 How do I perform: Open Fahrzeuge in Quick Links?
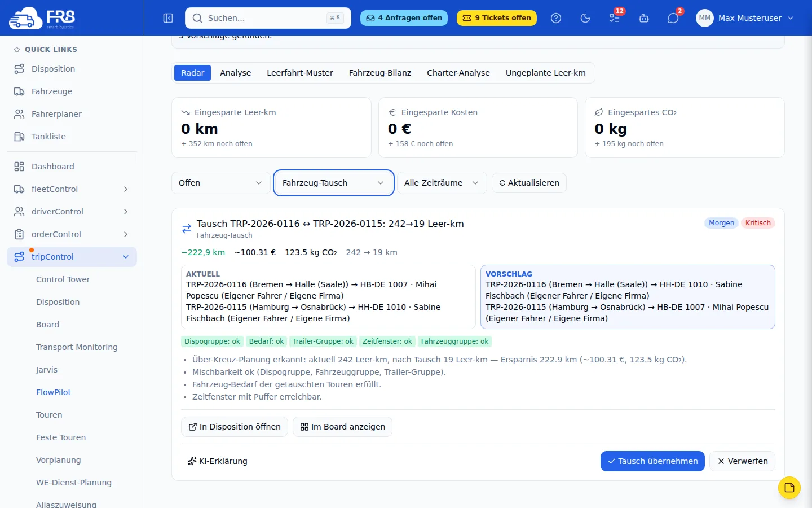pyautogui.click(x=72, y=91)
